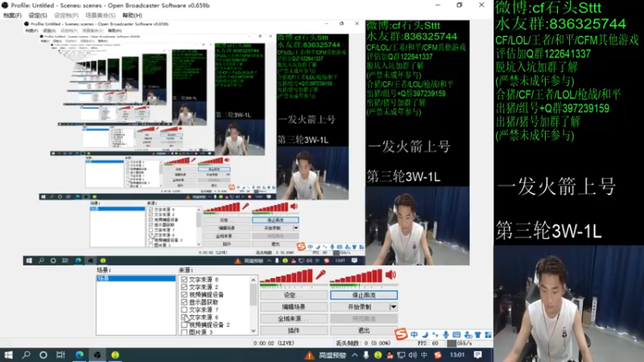Viewport: 644px width, 362px height.
Task: Click the 丢失帧数: 0 (0.00%) status text
Action: (x=363, y=343)
